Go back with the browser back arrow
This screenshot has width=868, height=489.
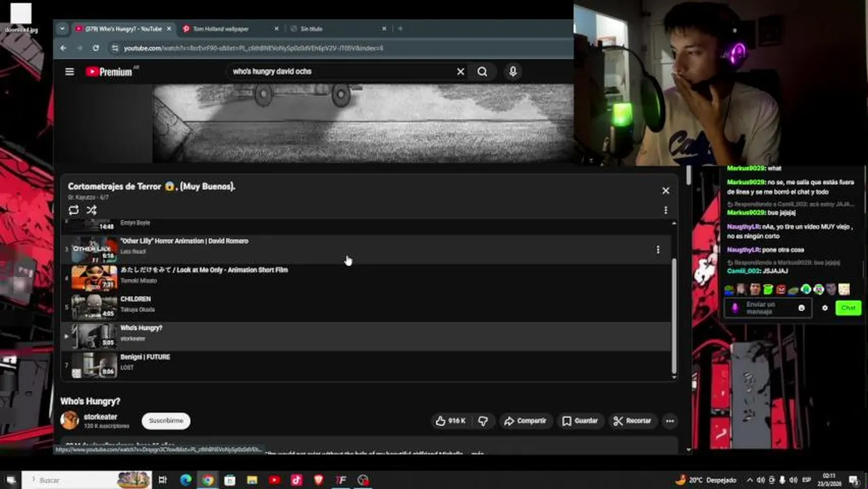coord(63,48)
